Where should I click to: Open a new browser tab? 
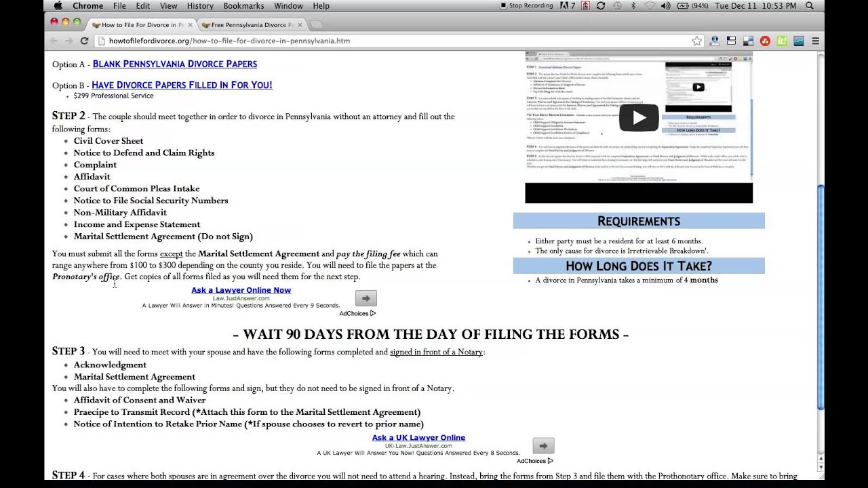[x=317, y=25]
